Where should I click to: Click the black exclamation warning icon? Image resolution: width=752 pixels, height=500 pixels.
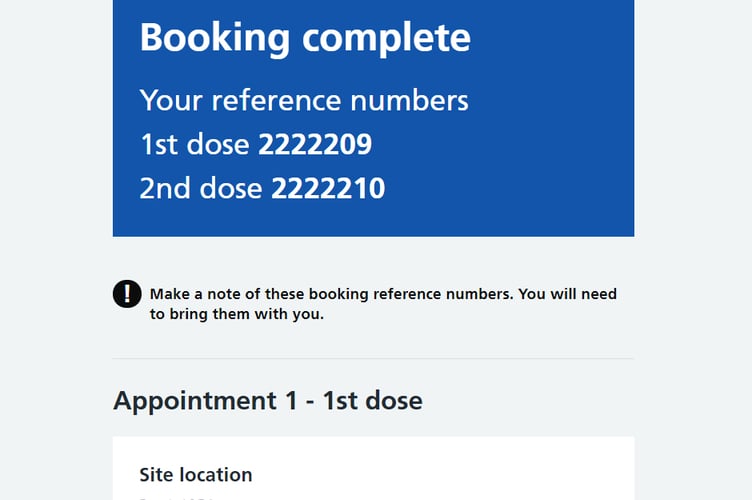click(127, 294)
